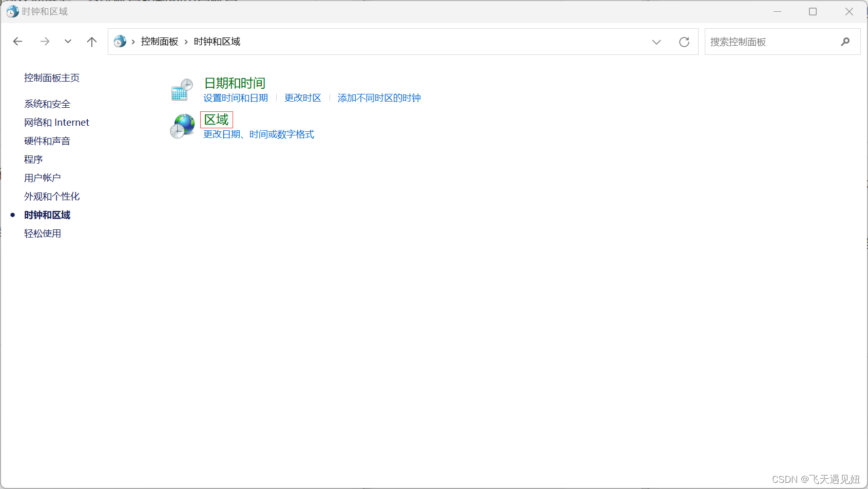Click 更改时区 link
This screenshot has height=489, width=868.
[303, 98]
